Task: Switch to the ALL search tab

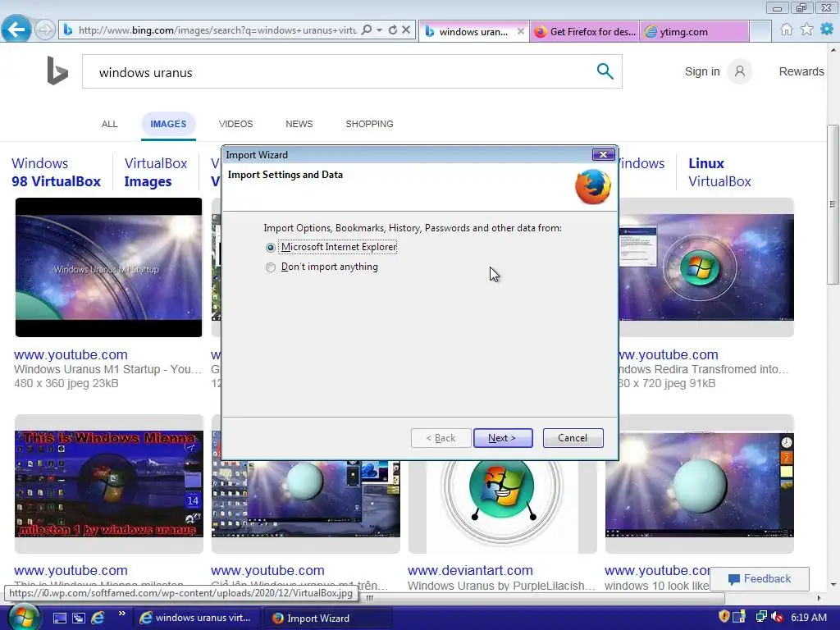Action: 109,125
